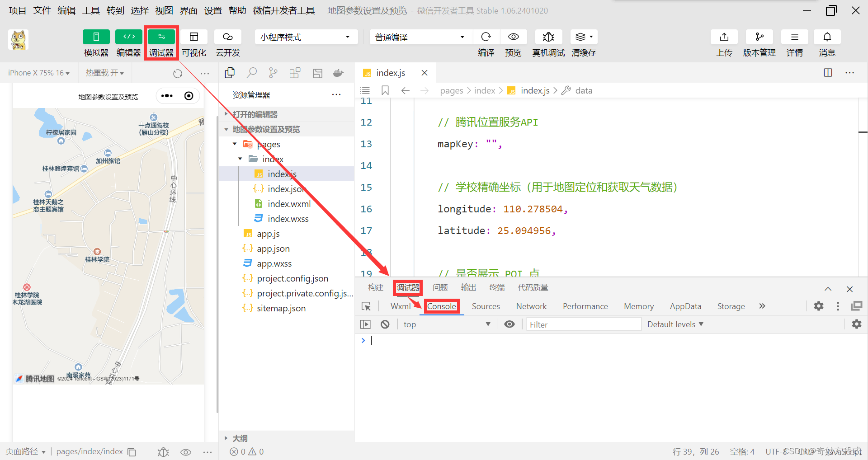Open the simulator more options
Viewport: 868px width, 460px height.
(205, 73)
